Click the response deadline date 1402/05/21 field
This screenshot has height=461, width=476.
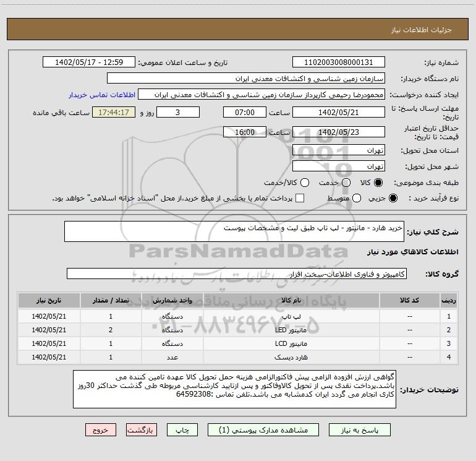[x=339, y=112]
